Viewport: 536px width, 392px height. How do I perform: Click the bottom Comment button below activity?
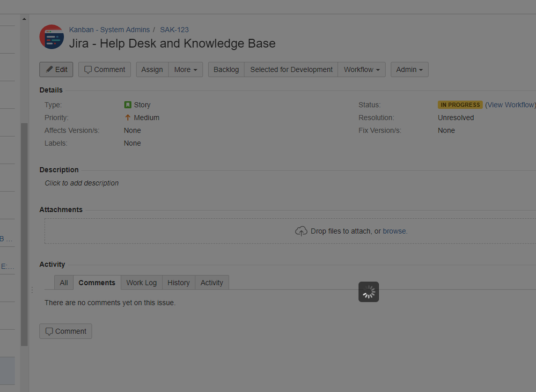(x=65, y=331)
